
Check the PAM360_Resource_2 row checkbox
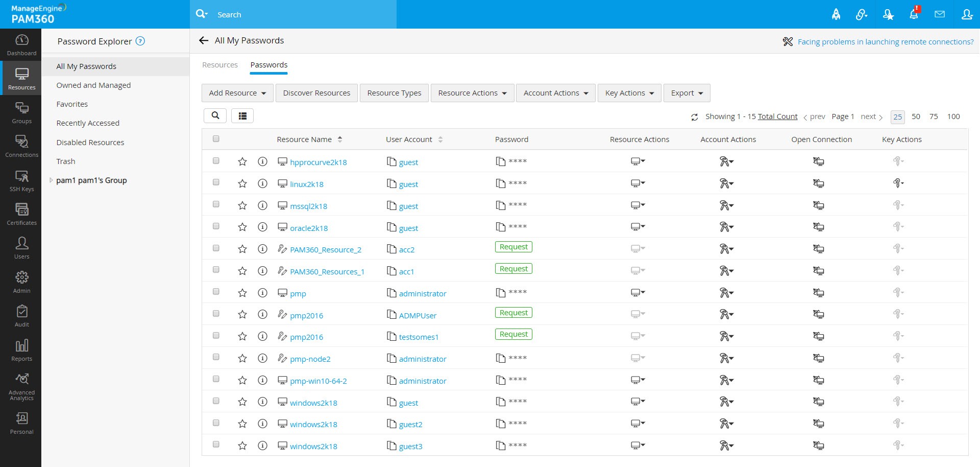point(216,248)
